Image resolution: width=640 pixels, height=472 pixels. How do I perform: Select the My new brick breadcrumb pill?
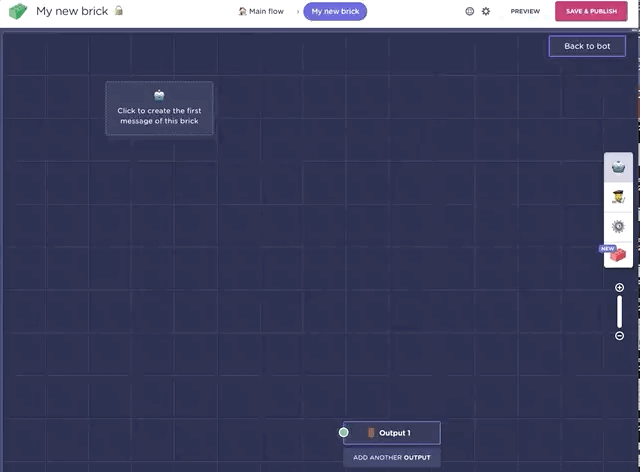335,11
